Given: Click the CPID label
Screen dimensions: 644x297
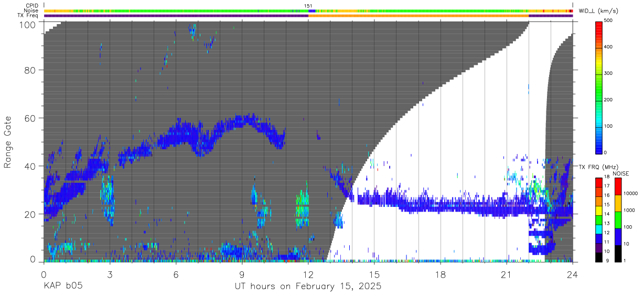Looking at the screenshot, I should tap(31, 6).
